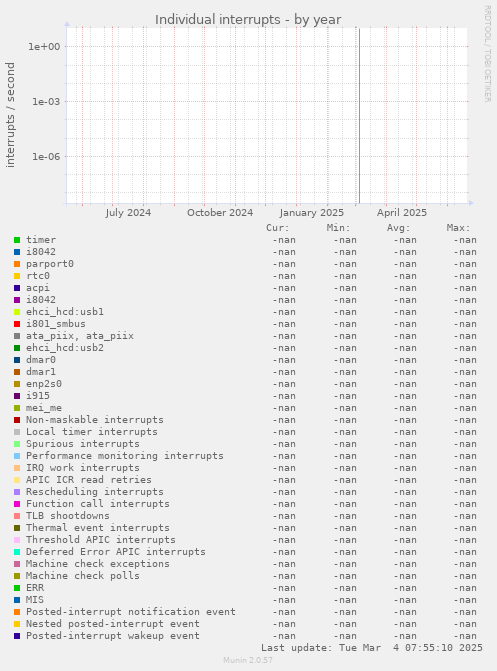This screenshot has height=671, width=497.
Task: Click the purple Rescheduling interrupts swatch
Action: click(x=17, y=492)
